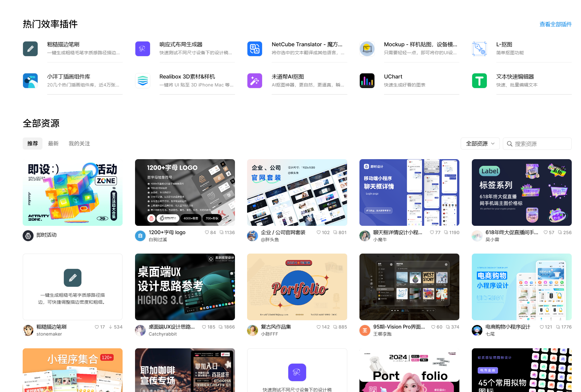Like the 桌面端UX设计思路 resource
This screenshot has width=581, height=392.
point(204,327)
